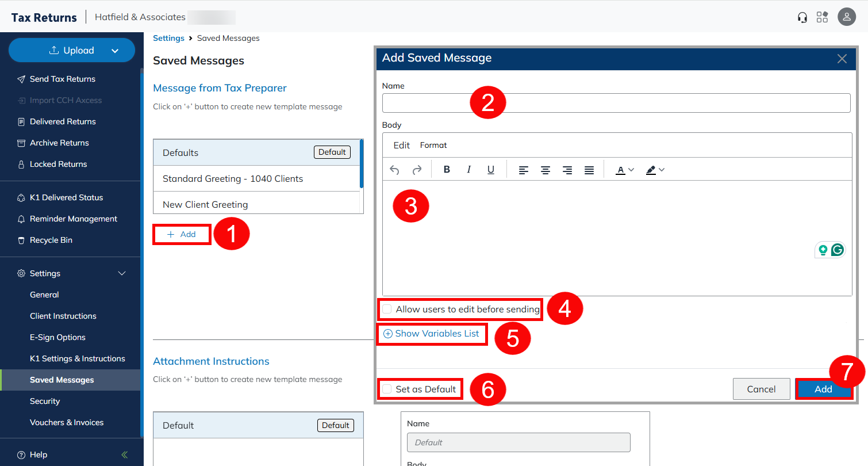Click the Show Variables List link
This screenshot has height=466, width=868.
point(432,334)
